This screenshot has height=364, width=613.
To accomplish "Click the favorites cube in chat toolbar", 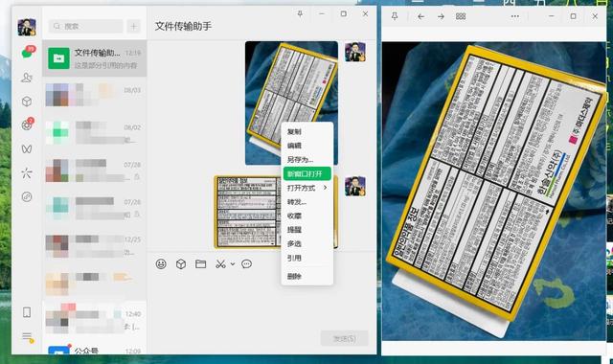I will (181, 264).
